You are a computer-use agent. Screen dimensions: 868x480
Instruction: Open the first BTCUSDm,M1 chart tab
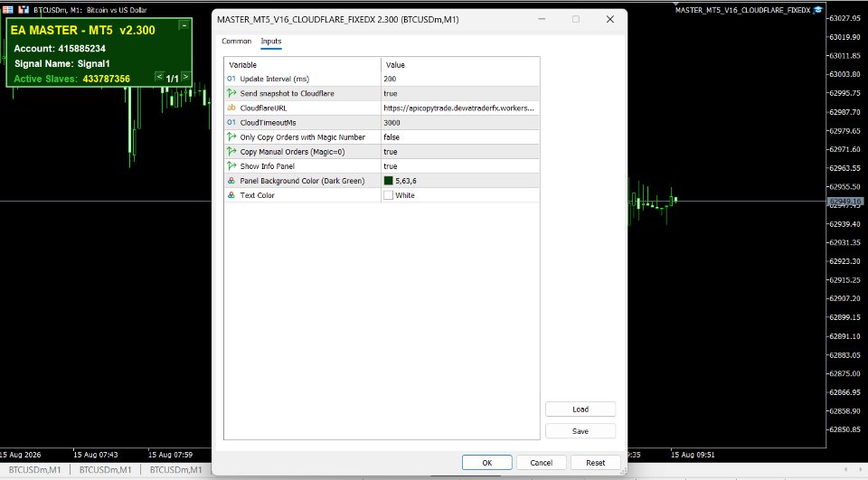35,469
